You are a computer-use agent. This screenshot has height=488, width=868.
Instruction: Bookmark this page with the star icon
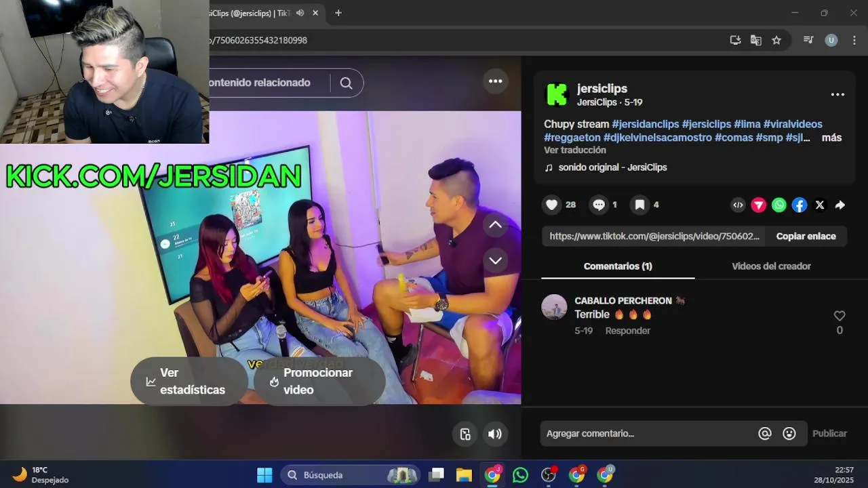tap(776, 40)
